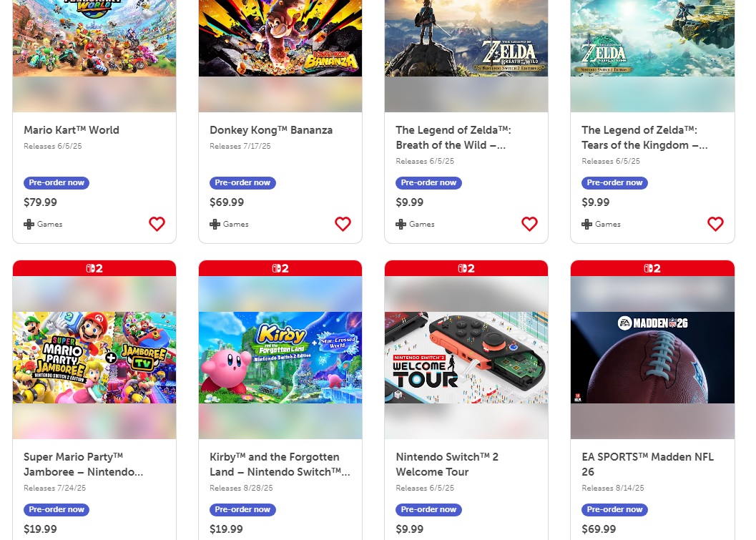Open Donkey Kong Bananza product page
Viewport: 756px width, 540px height.
[271, 130]
